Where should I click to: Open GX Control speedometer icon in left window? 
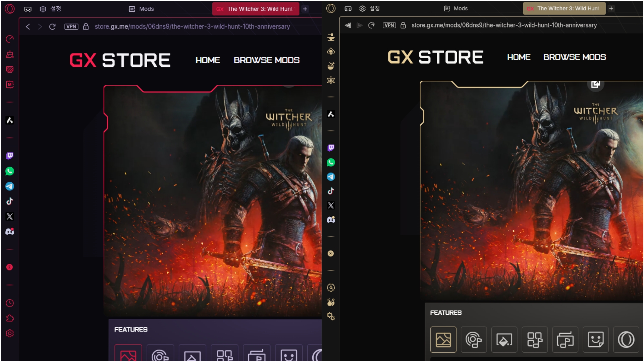coord(10,39)
